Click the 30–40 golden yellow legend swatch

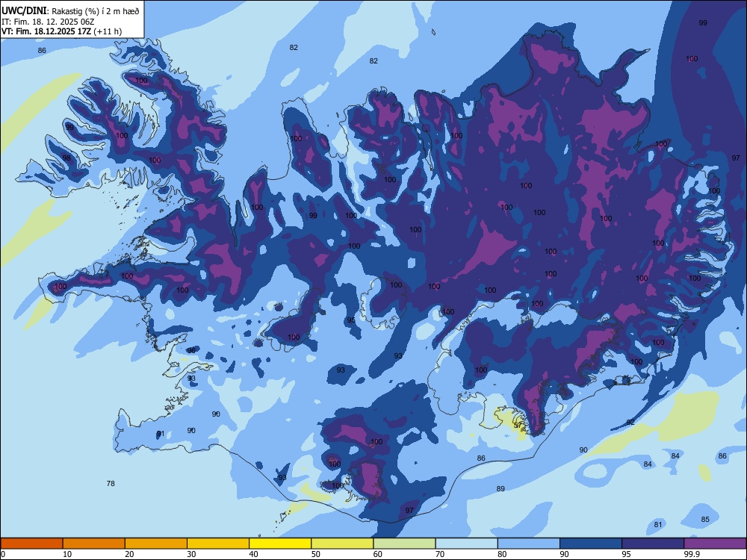tap(218, 544)
